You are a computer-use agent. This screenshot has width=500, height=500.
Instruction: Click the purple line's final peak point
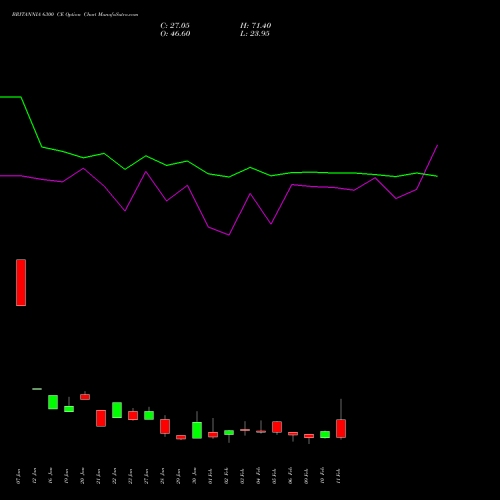pyautogui.click(x=437, y=145)
